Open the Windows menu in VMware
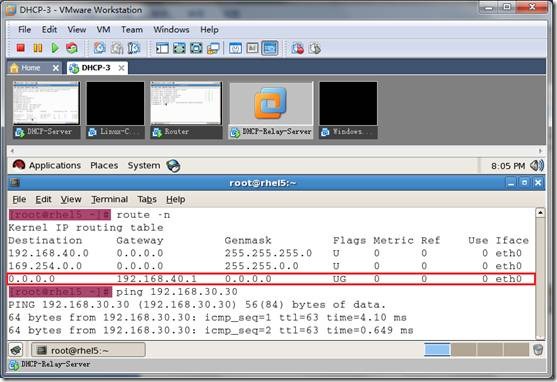The image size is (557, 382). 171,29
